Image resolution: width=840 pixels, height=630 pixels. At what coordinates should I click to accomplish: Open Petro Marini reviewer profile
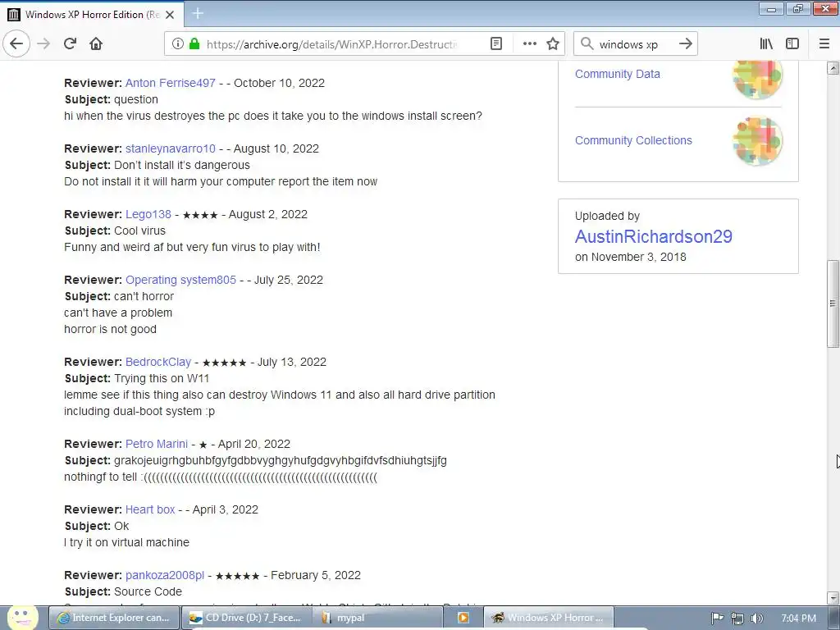pos(157,444)
